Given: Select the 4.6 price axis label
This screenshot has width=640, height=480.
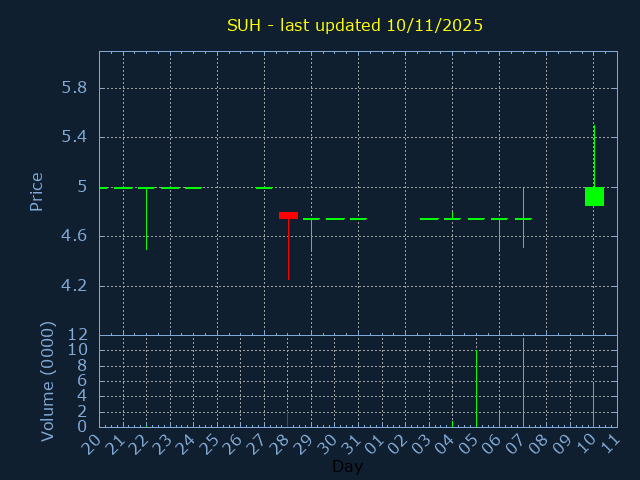Looking at the screenshot, I should click(x=74, y=236).
